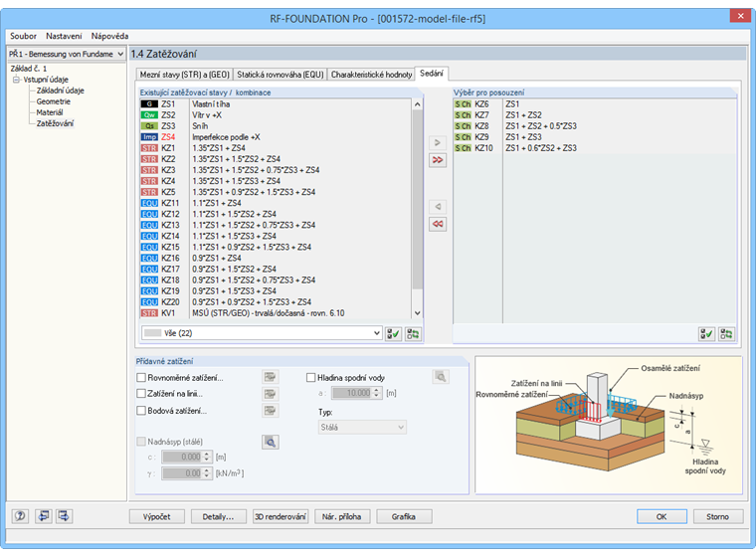The width and height of the screenshot is (756, 557).
Task: Select KZ10 in Výběr pro posouzení list
Action: (595, 148)
